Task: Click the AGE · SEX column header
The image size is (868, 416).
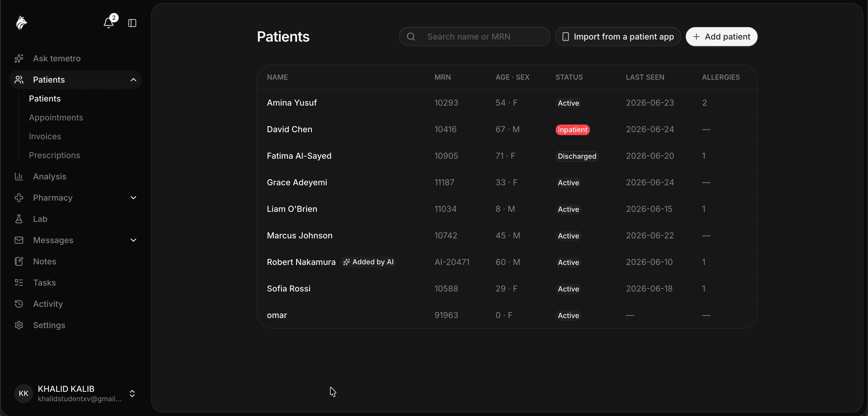Action: pos(512,77)
